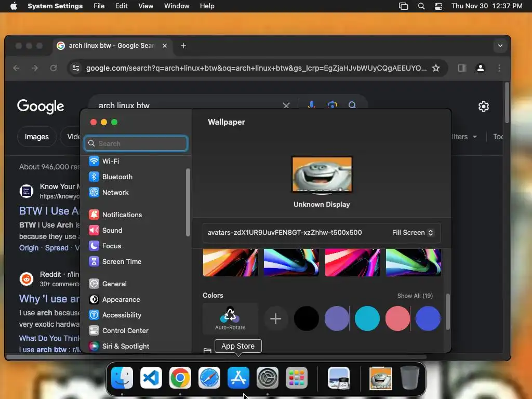Screen dimensions: 532x399
Task: Choose the blue color swatch
Action: click(428, 318)
